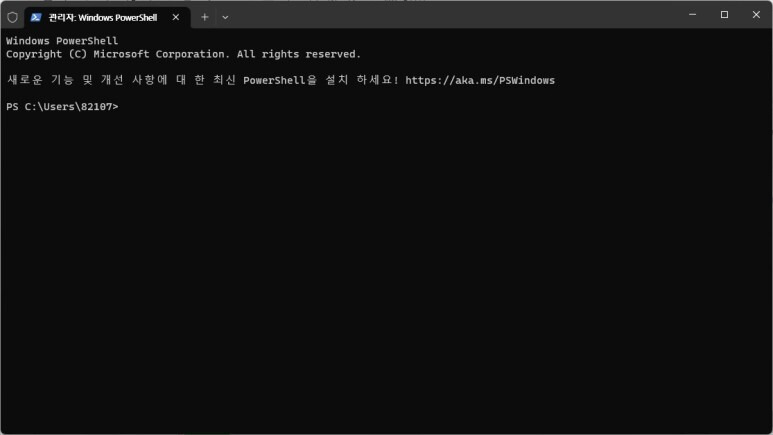The height and width of the screenshot is (435, 773).
Task: Click the Korean text 새로운 기능 및 개선
Action: tap(65, 80)
